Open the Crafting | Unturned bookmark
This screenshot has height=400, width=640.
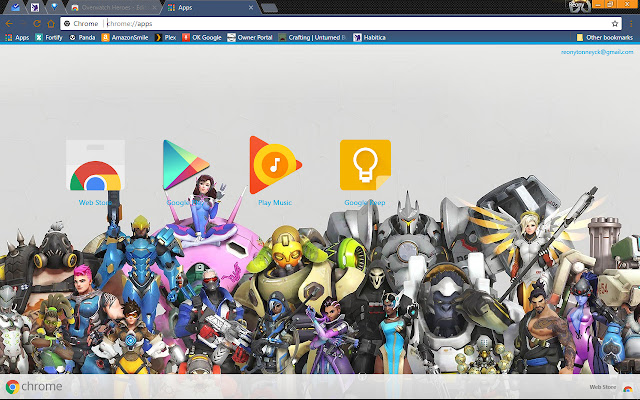point(312,38)
